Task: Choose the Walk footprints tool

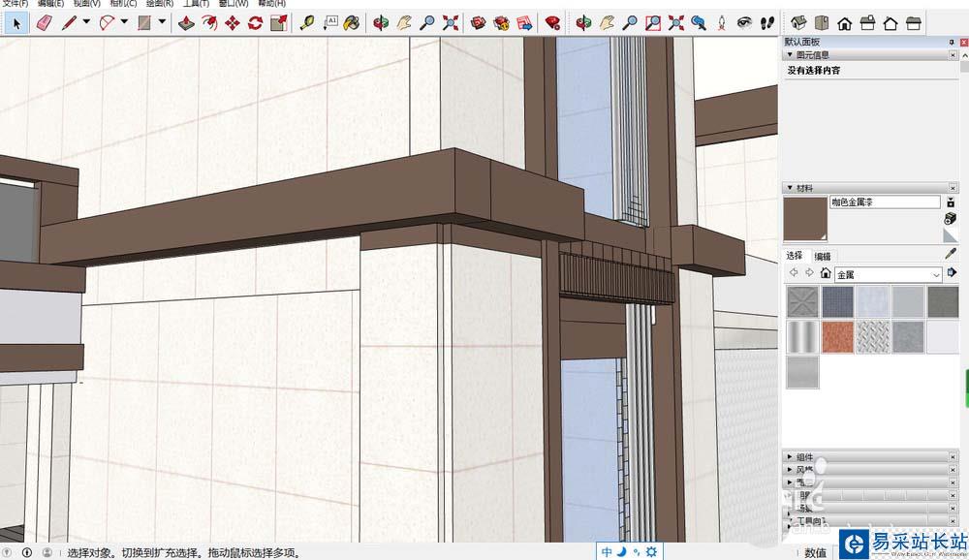Action: 767,23
